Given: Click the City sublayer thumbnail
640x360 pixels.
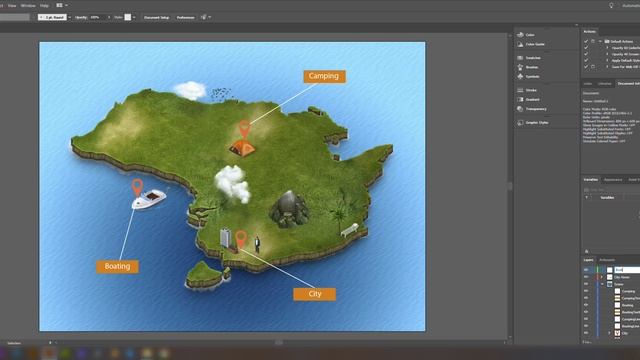Looking at the screenshot, I should 617,333.
